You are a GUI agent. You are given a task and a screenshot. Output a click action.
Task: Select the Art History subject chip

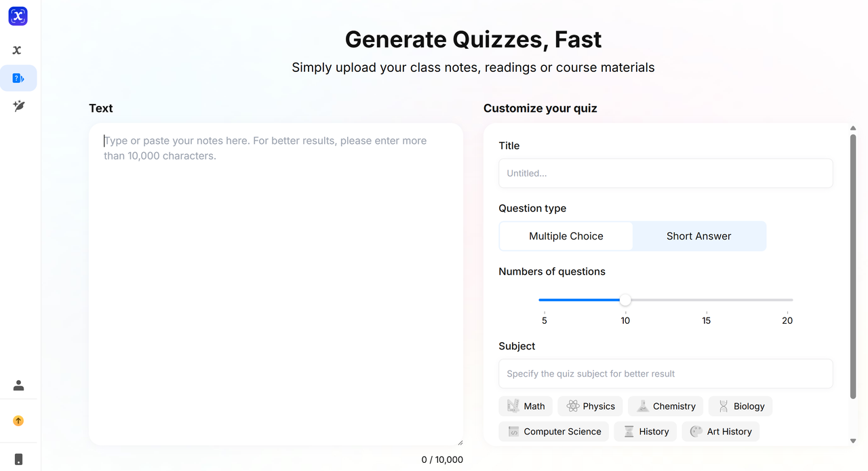pos(720,432)
